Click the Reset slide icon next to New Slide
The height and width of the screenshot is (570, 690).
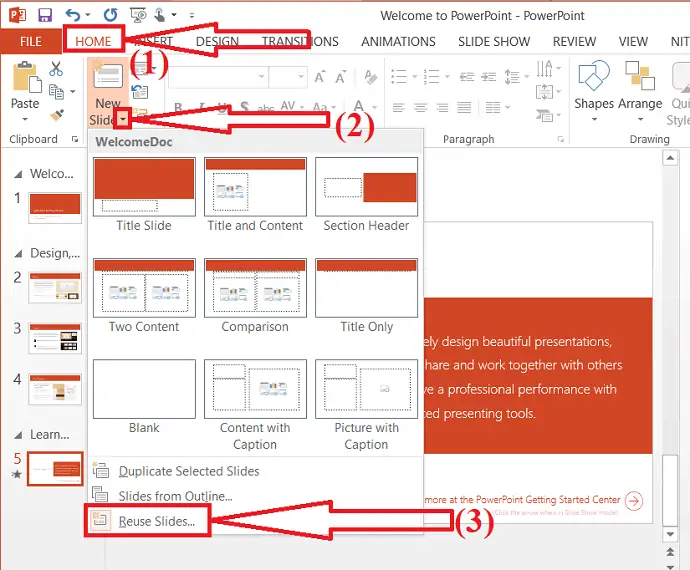[x=140, y=92]
